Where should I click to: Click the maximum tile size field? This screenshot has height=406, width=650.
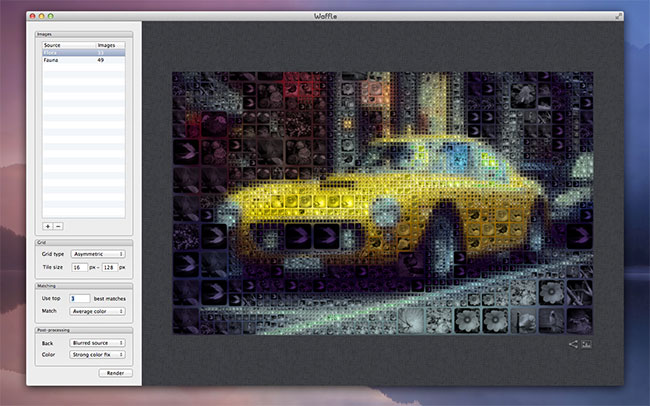pos(109,268)
